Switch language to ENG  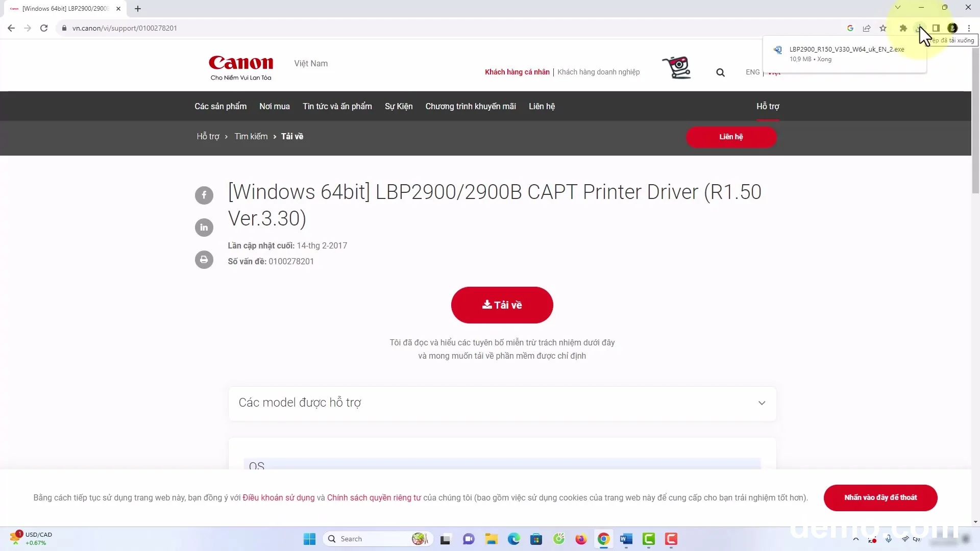(752, 72)
